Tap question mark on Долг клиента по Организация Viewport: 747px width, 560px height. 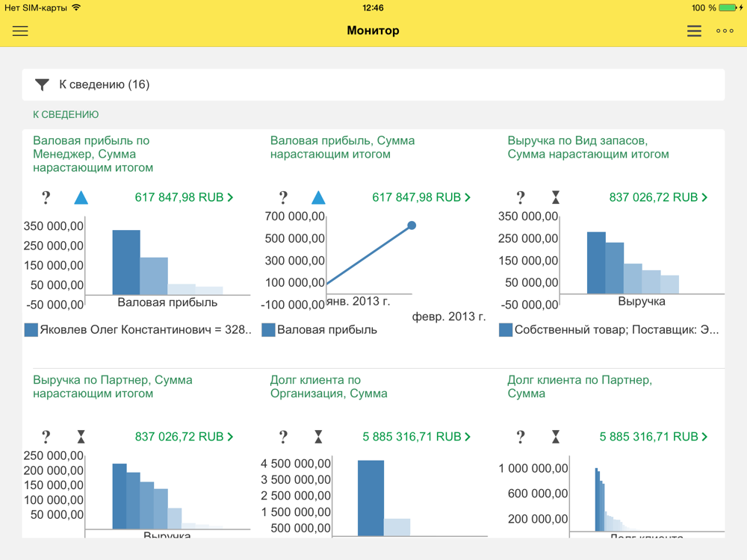(283, 437)
